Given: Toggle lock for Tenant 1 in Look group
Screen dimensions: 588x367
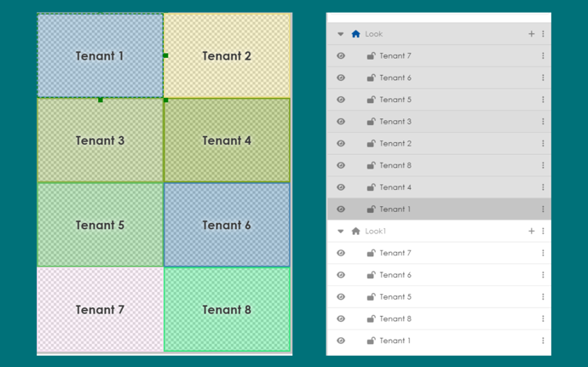Looking at the screenshot, I should [371, 209].
